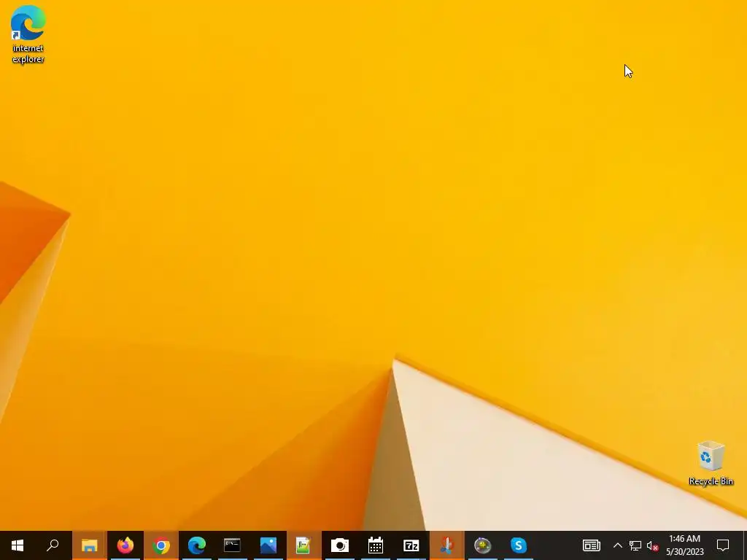The width and height of the screenshot is (747, 560).
Task: Open the Internet Explorer desktop shortcut
Action: (28, 34)
